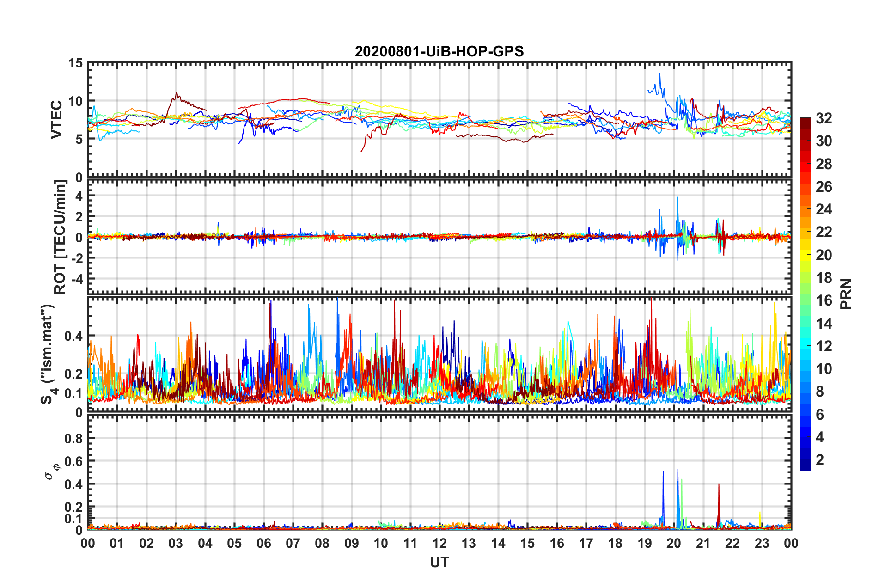This screenshot has height=588, width=879.
Task: Click the colorbar tick label 16
Action: coord(824,300)
